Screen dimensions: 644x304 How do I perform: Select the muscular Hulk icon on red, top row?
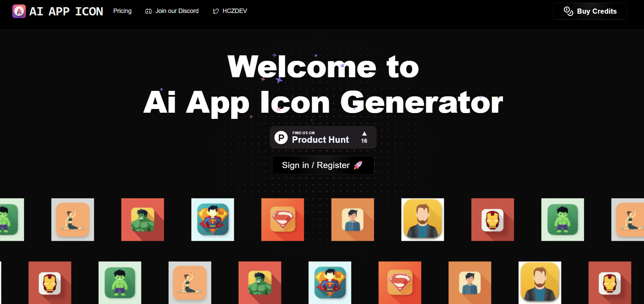click(x=143, y=220)
